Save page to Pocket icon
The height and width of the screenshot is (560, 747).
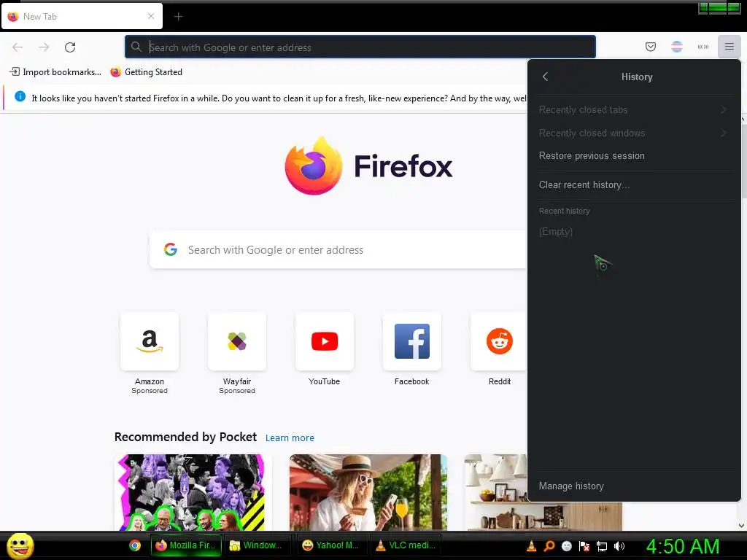pyautogui.click(x=650, y=47)
